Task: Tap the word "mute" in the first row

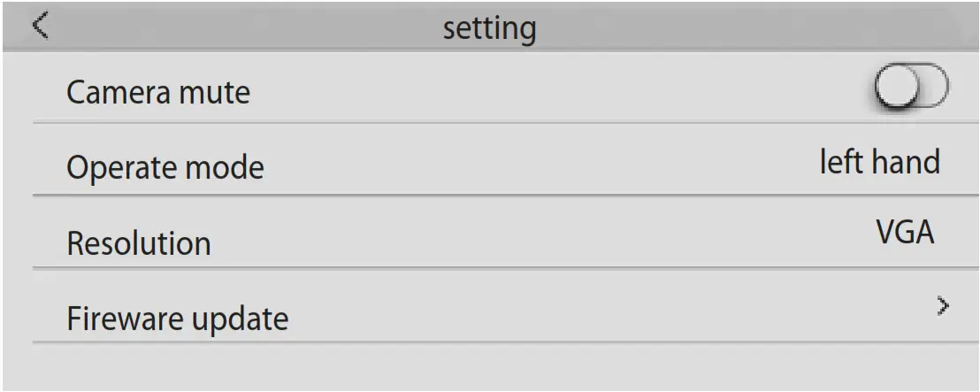Action: pos(221,91)
